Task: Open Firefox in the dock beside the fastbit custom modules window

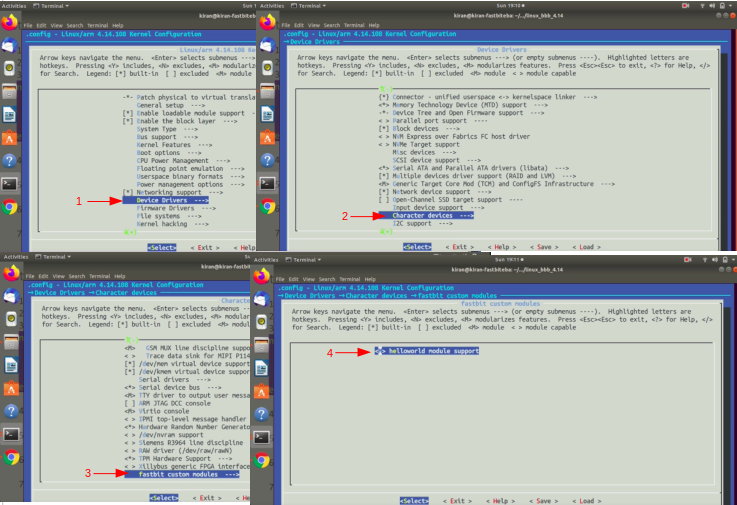Action: (262, 276)
